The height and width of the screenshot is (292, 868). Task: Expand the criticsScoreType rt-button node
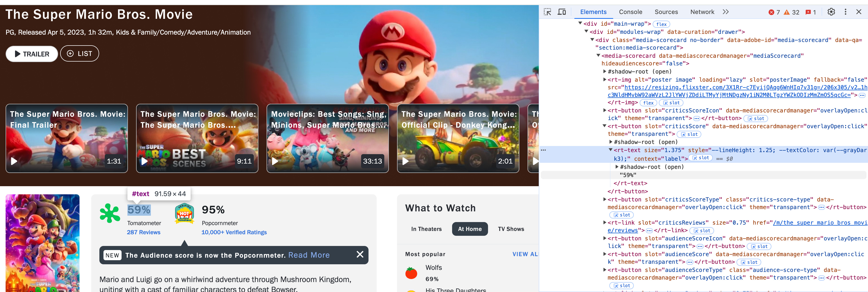pos(604,199)
